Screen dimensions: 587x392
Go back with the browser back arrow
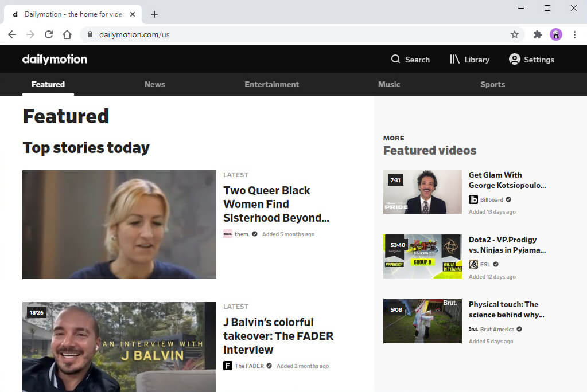(12, 34)
